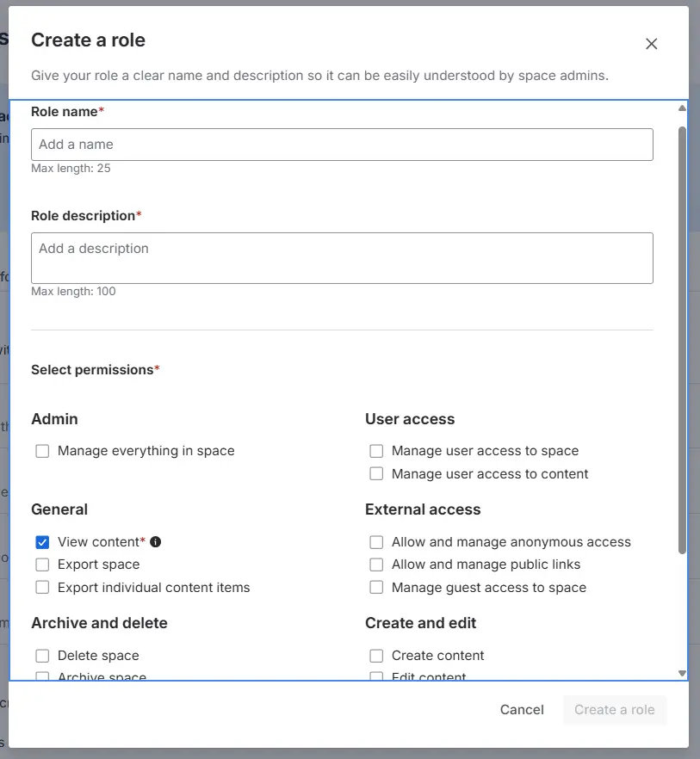The width and height of the screenshot is (700, 759).
Task: Focus the Role description text area
Action: click(342, 257)
